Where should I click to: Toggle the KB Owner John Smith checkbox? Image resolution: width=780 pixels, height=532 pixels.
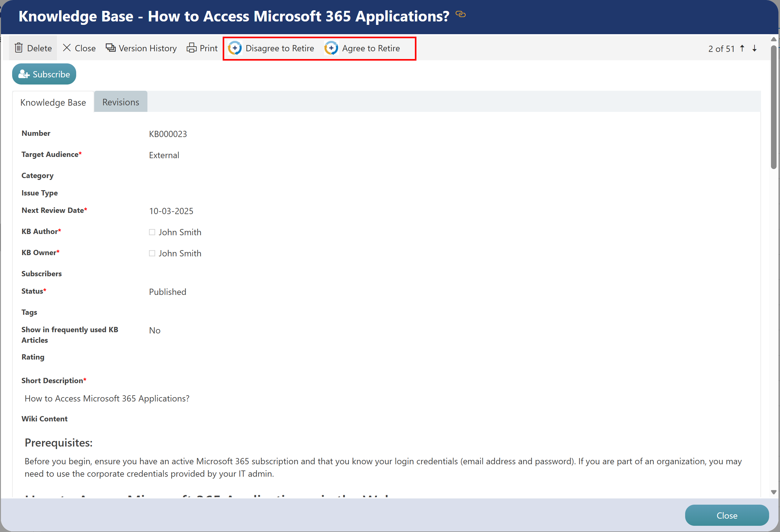click(152, 253)
